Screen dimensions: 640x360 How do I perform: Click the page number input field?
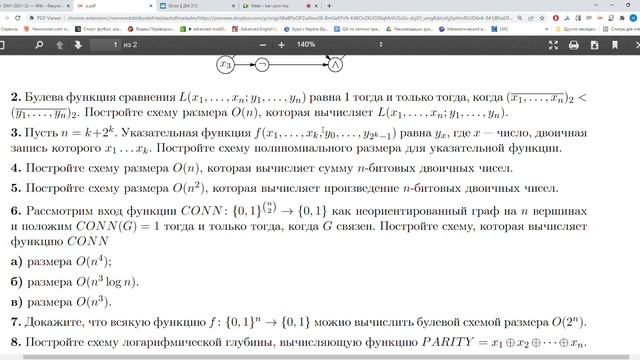pyautogui.click(x=105, y=45)
